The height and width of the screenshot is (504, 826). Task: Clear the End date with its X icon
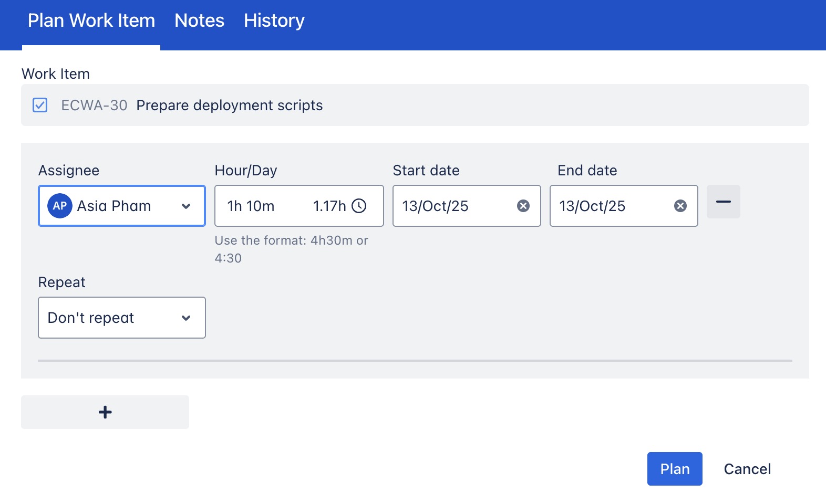click(680, 206)
